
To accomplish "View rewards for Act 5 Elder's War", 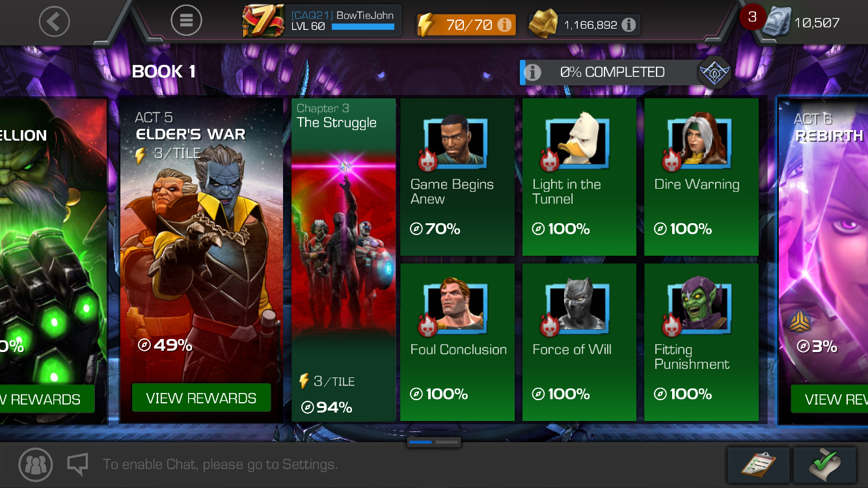I will pos(201,398).
